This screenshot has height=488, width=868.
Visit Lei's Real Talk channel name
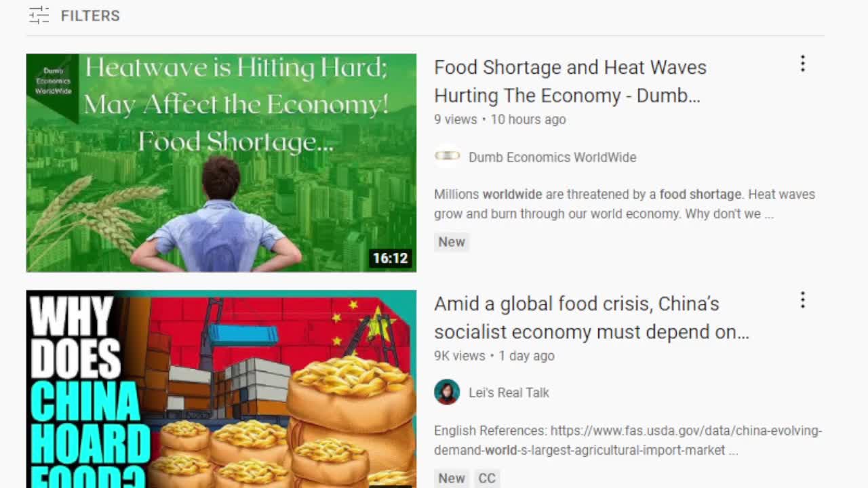point(509,393)
